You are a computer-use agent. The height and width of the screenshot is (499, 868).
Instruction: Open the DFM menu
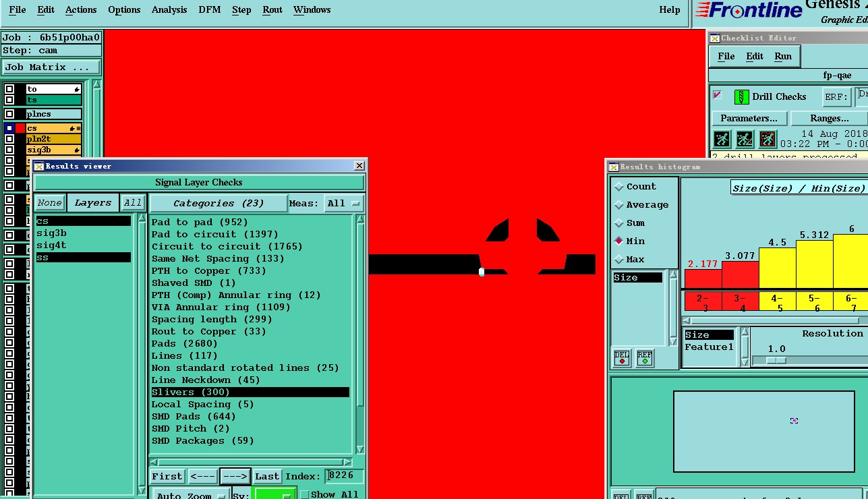(210, 10)
